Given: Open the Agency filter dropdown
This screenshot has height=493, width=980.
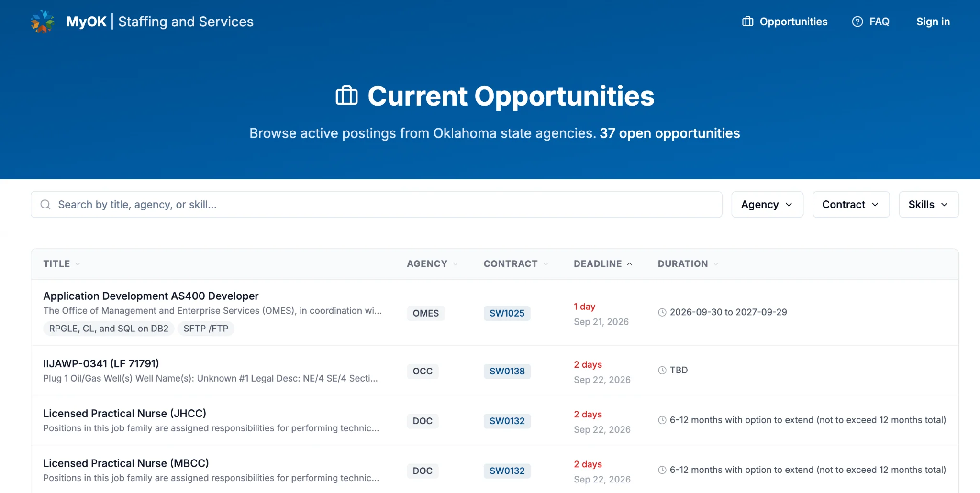Looking at the screenshot, I should (767, 205).
